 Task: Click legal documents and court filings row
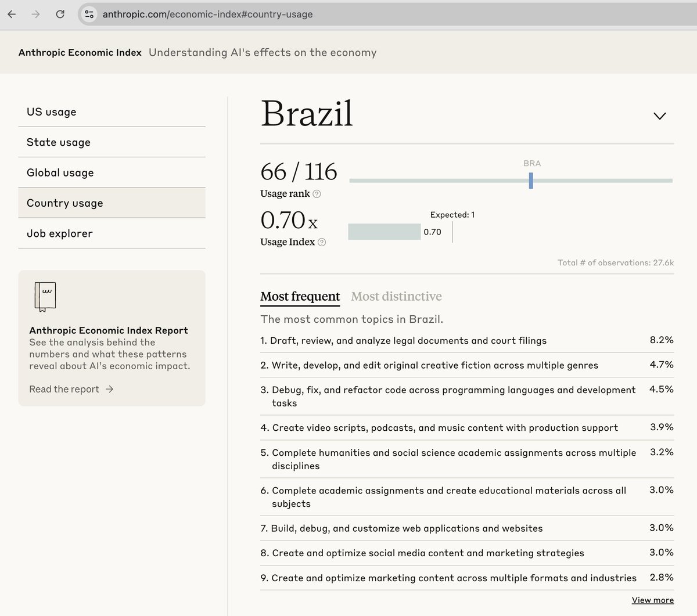pos(467,341)
